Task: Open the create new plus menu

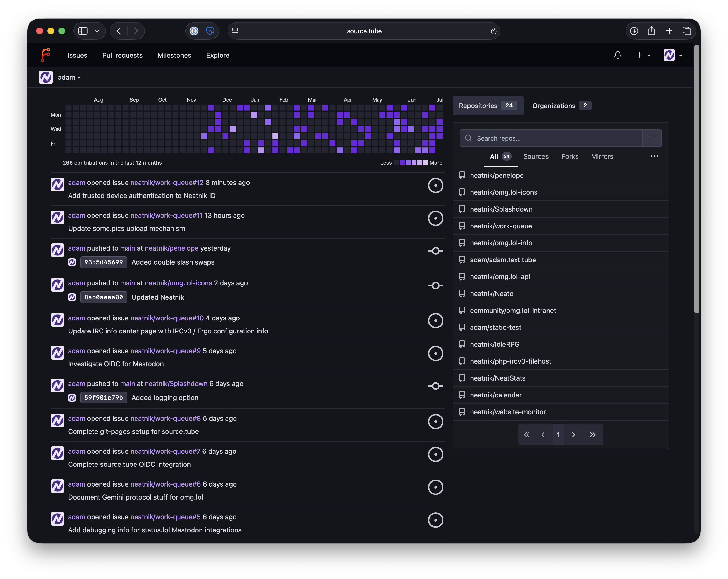Action: point(643,55)
